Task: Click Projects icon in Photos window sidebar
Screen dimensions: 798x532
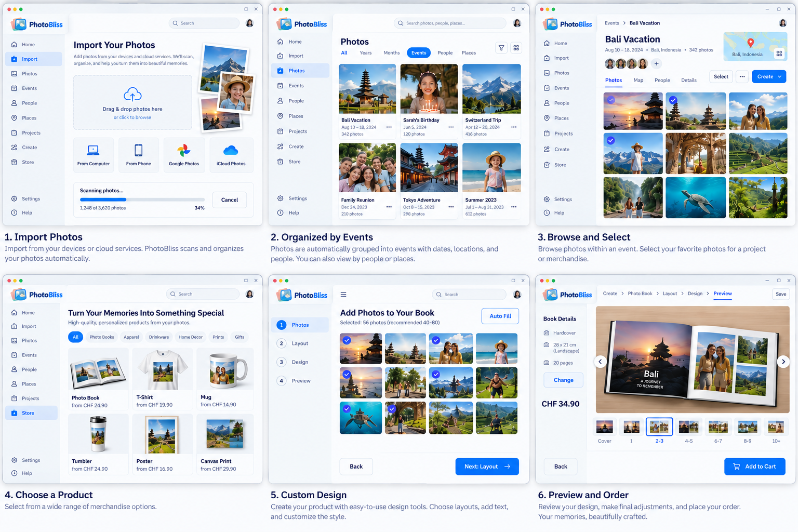Action: click(280, 131)
